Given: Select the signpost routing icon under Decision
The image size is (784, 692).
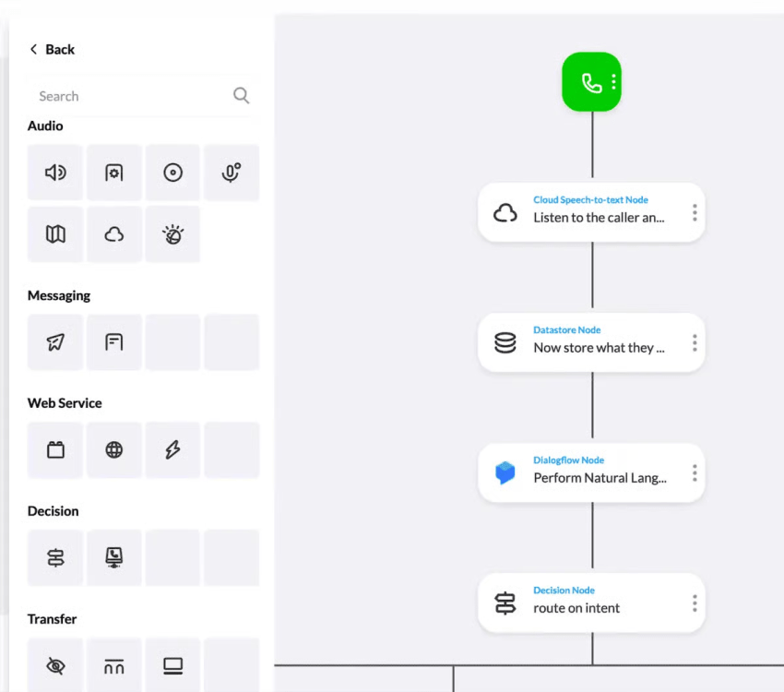Looking at the screenshot, I should click(x=54, y=557).
